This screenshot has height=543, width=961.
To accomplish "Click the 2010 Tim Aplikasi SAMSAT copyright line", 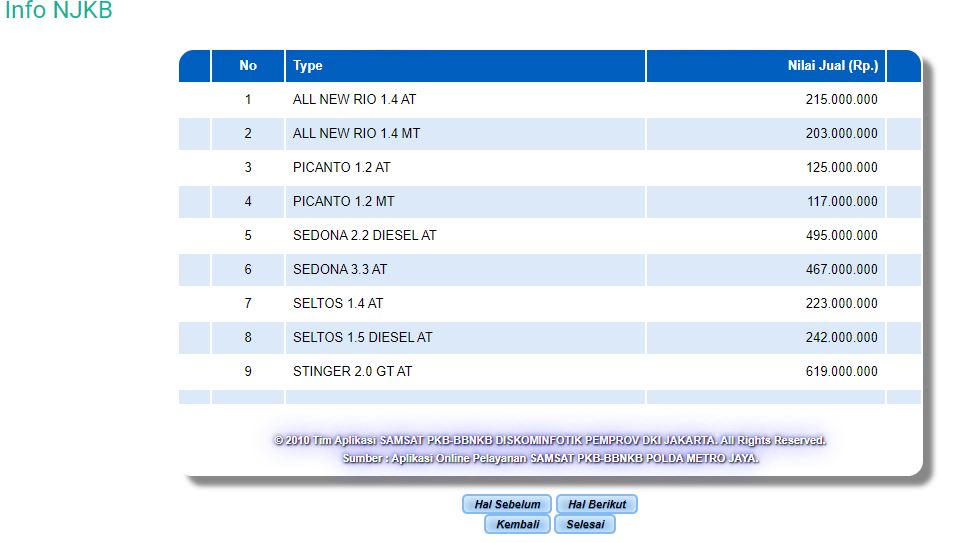I will coord(550,440).
